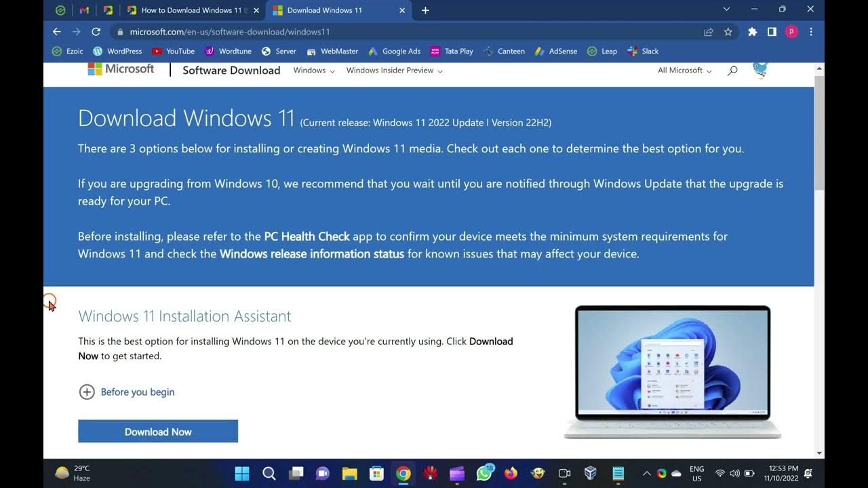The height and width of the screenshot is (488, 868).
Task: Open the Slack bookmark
Action: [643, 51]
